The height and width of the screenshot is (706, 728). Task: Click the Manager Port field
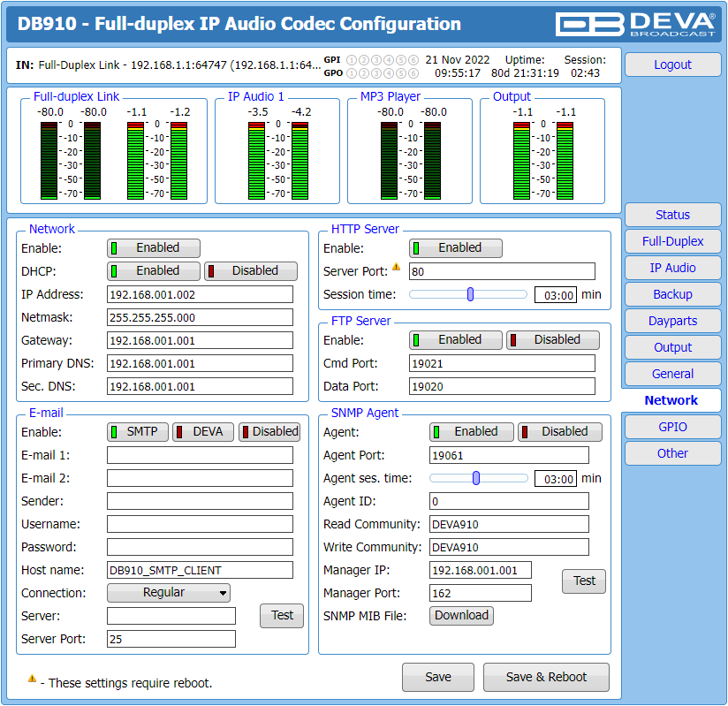(481, 593)
